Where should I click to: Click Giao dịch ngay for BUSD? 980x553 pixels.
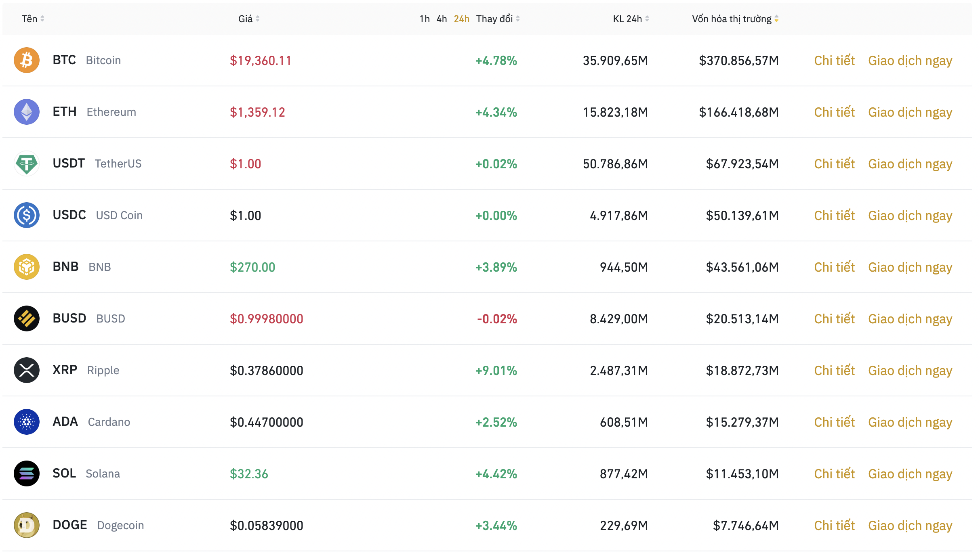pyautogui.click(x=910, y=319)
